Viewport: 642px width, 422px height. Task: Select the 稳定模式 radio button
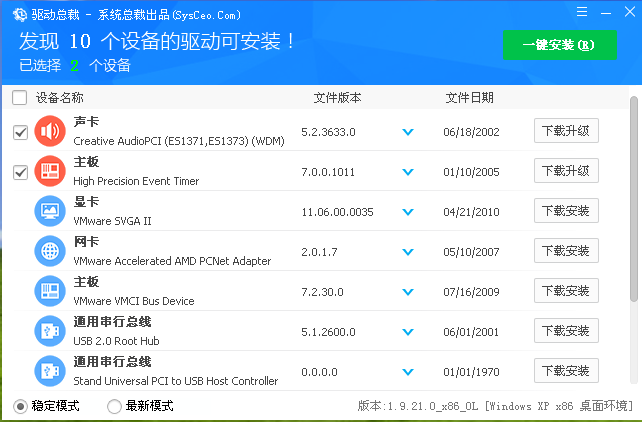(x=20, y=406)
